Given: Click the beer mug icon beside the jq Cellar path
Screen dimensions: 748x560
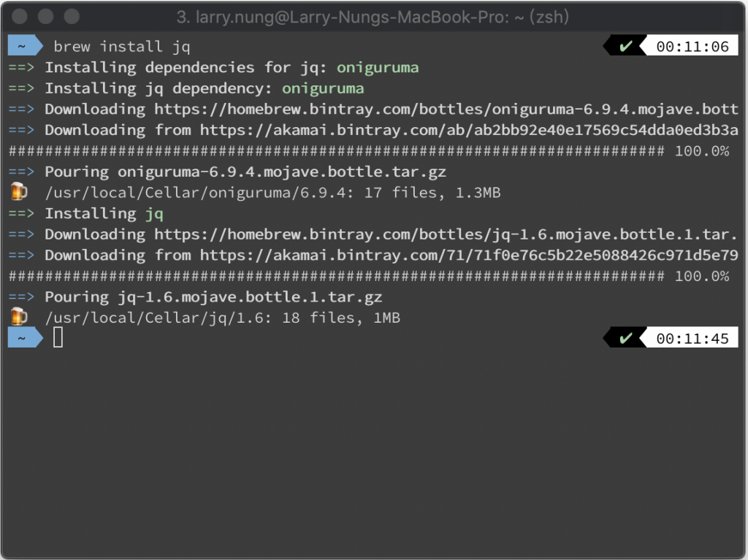Looking at the screenshot, I should click(x=18, y=317).
